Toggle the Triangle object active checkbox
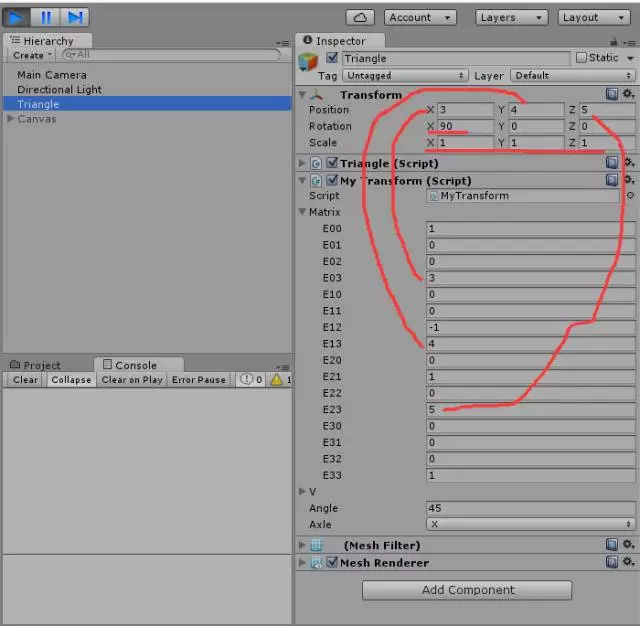This screenshot has height=626, width=640. 332,58
